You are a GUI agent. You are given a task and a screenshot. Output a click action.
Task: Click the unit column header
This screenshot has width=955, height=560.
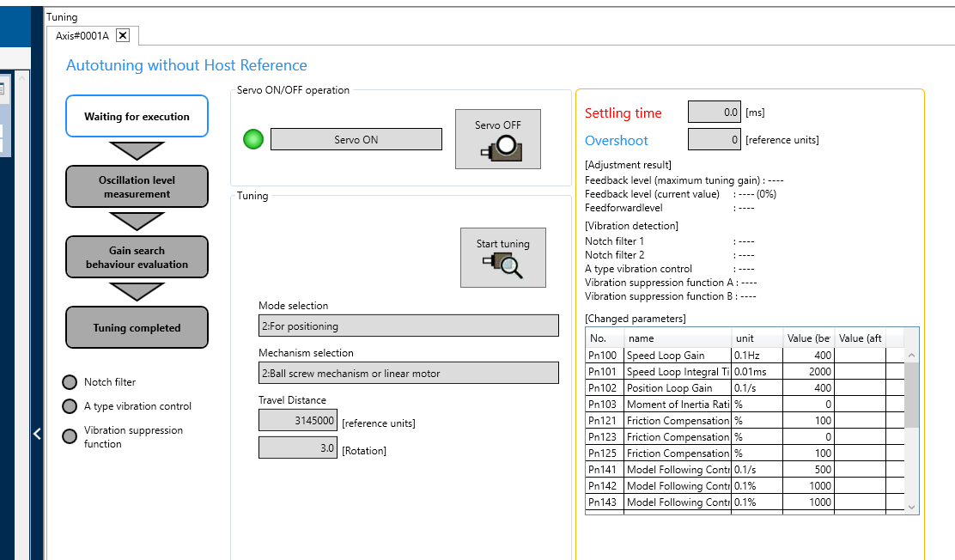(757, 338)
